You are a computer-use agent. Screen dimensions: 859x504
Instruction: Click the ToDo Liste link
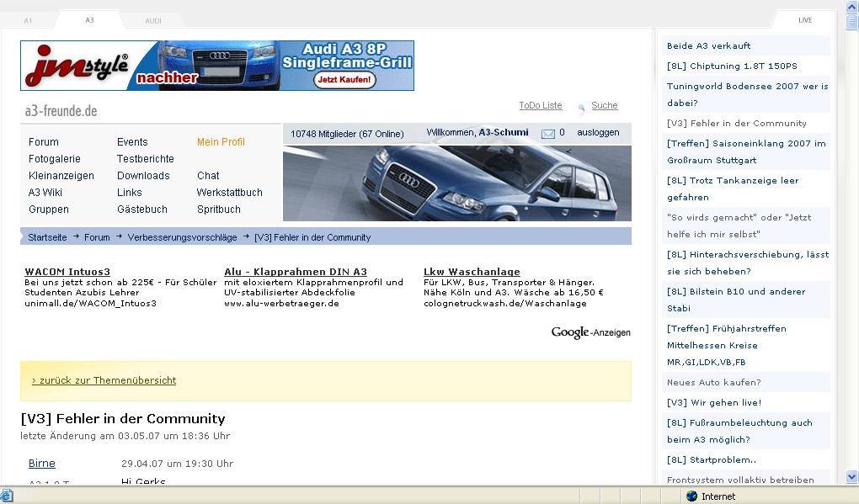click(540, 106)
